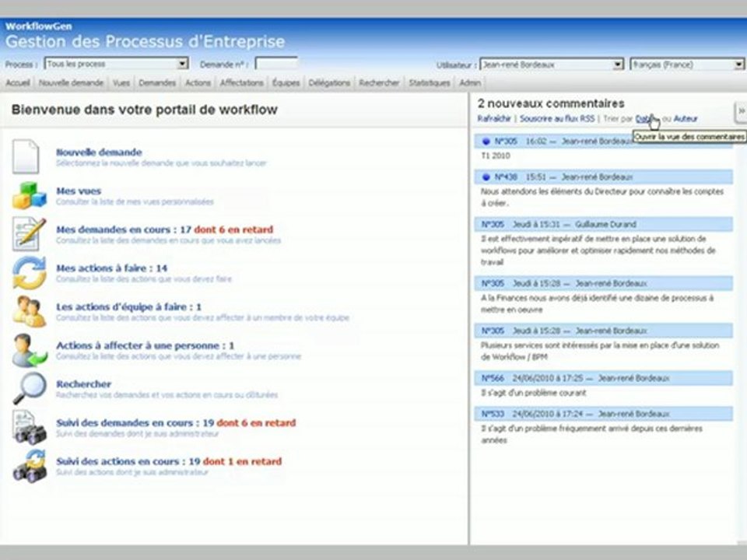Screen dimensions: 747x560
Task: Click Rafraîchir in comments panel
Action: tap(494, 118)
